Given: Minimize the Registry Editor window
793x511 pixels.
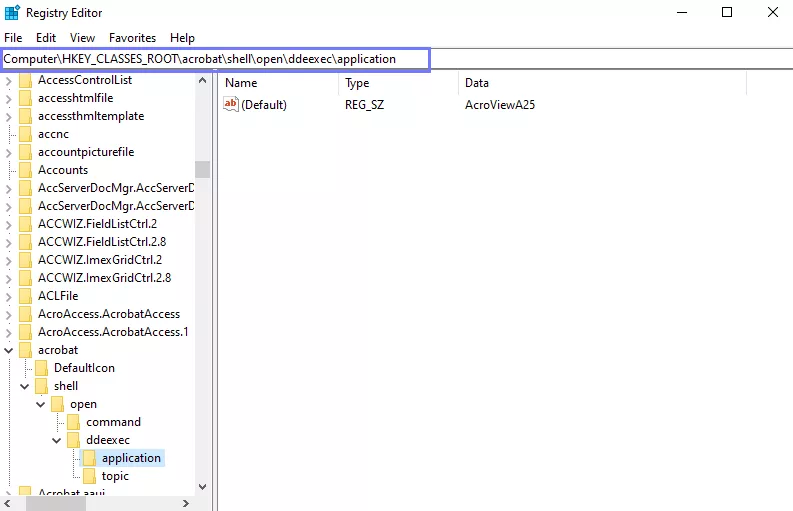Looking at the screenshot, I should coord(682,12).
